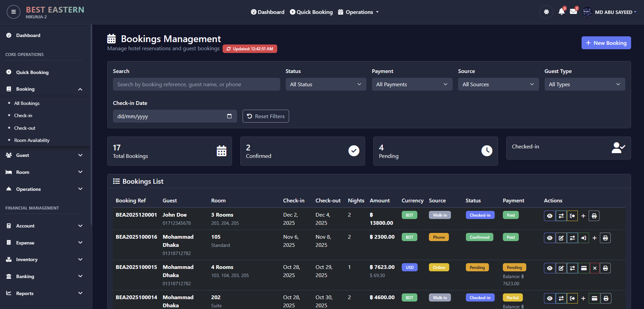Click the booking search input field
644x309 pixels.
pos(196,84)
